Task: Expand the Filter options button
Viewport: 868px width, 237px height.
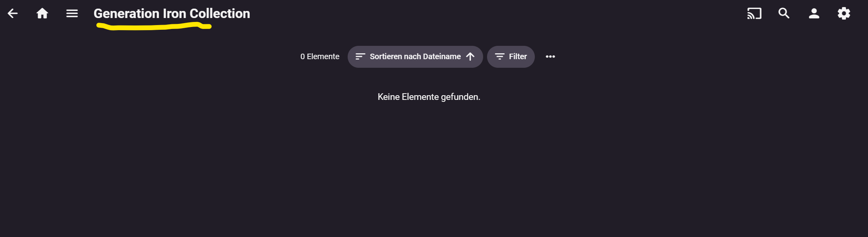Action: pos(511,57)
